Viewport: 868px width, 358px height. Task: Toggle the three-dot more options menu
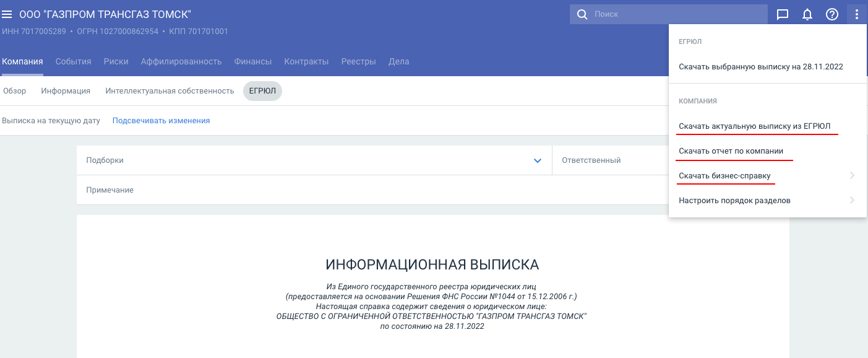tap(857, 14)
